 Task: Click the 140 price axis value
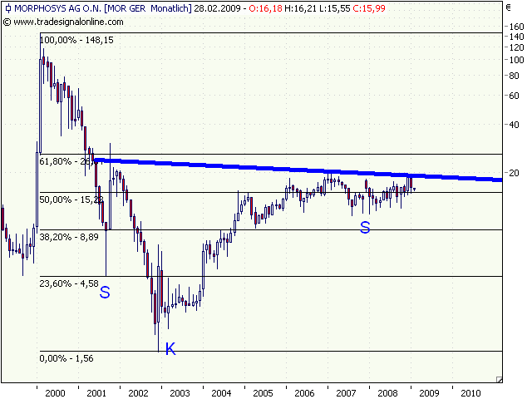point(517,37)
